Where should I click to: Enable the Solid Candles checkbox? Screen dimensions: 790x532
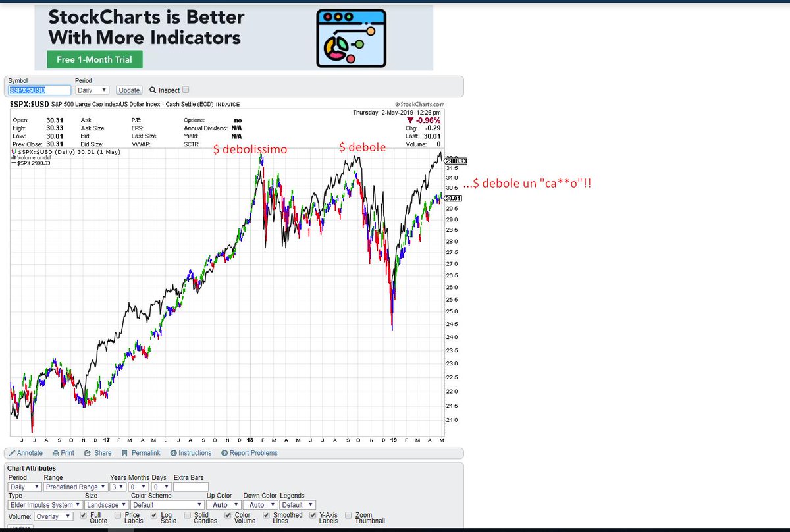[188, 516]
